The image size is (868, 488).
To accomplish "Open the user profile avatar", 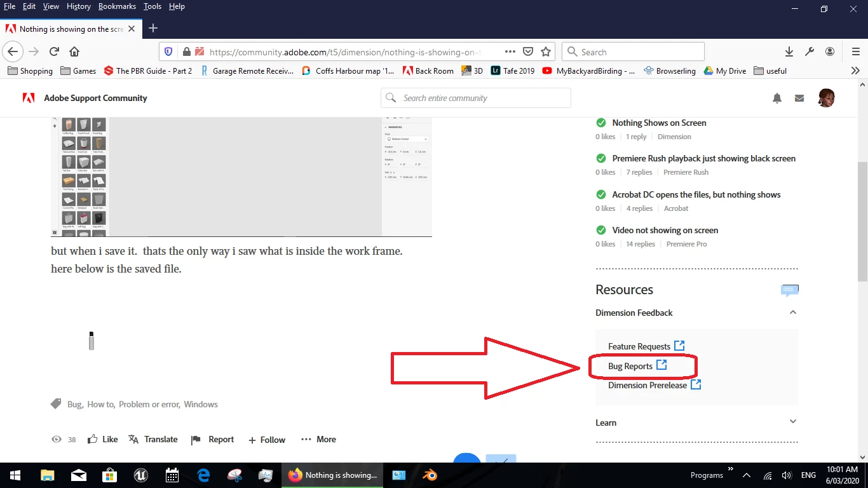I will click(x=826, y=98).
